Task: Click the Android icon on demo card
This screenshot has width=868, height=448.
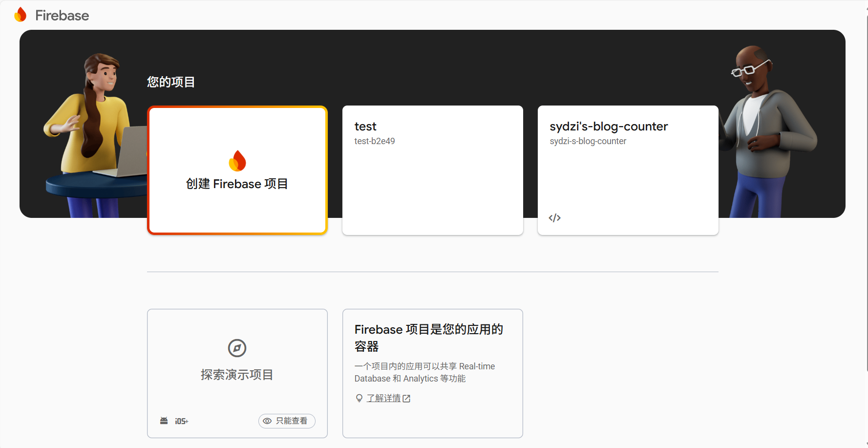Action: tap(164, 421)
